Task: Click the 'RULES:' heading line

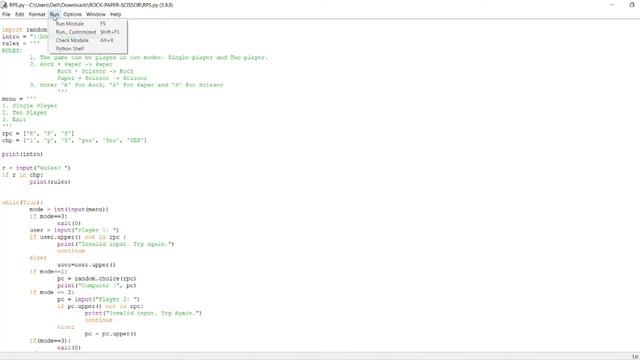Action: 12,51
